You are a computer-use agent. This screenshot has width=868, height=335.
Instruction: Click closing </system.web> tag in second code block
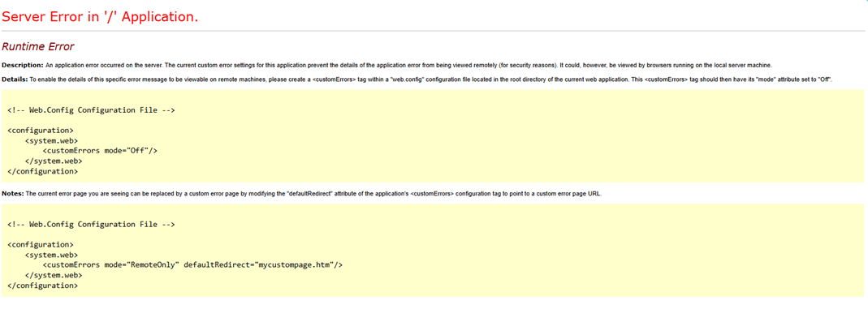tap(54, 275)
